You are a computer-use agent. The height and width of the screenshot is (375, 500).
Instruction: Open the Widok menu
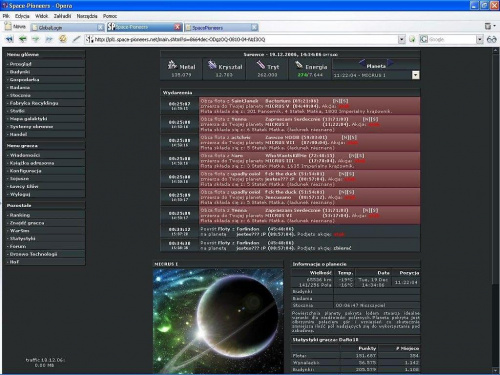coord(42,16)
